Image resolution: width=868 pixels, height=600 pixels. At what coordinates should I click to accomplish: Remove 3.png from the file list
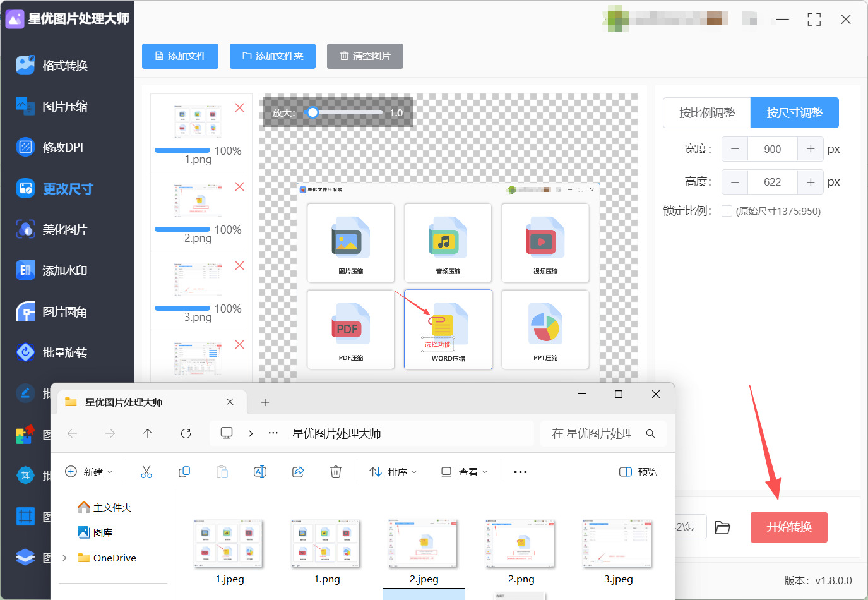pyautogui.click(x=239, y=266)
